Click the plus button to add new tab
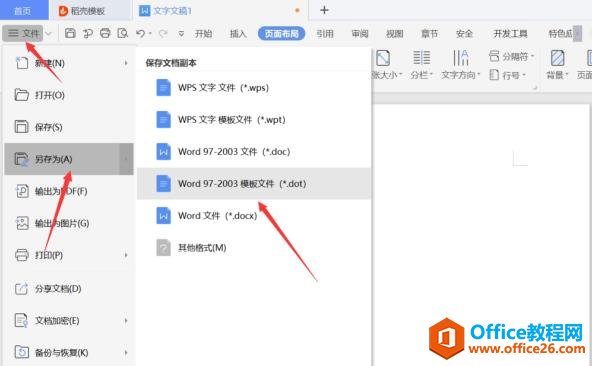 click(x=324, y=10)
